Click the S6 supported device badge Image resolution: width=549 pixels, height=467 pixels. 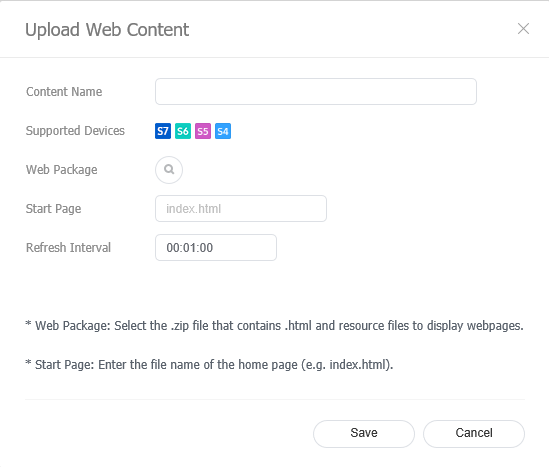[183, 131]
